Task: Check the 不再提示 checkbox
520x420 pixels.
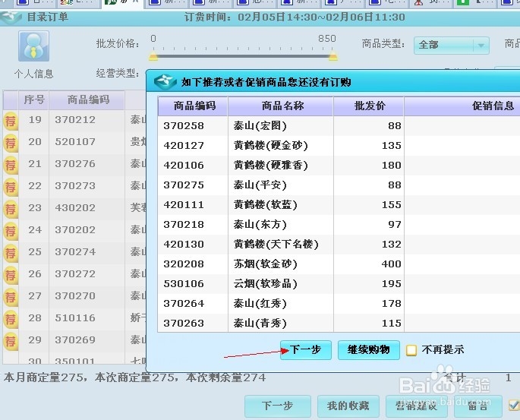Action: tap(411, 350)
